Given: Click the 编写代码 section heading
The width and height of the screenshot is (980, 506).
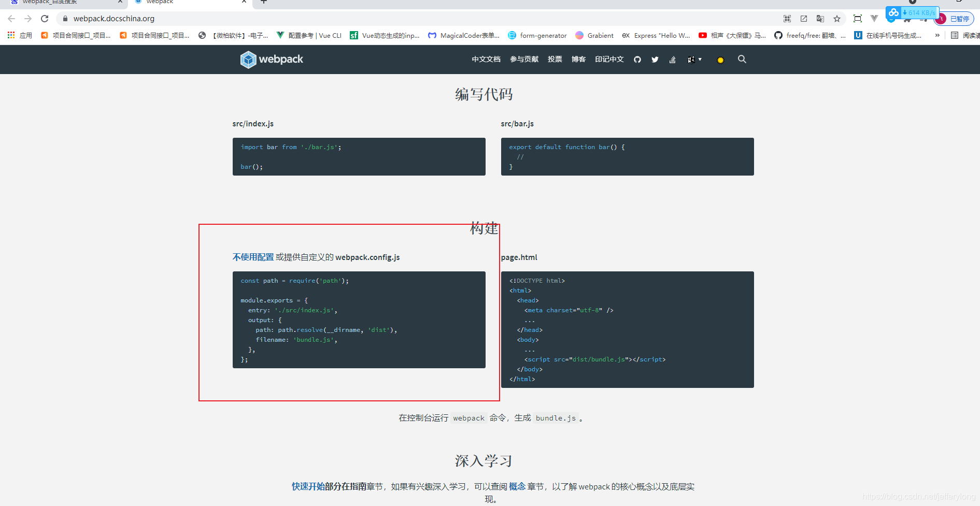Looking at the screenshot, I should pyautogui.click(x=484, y=94).
